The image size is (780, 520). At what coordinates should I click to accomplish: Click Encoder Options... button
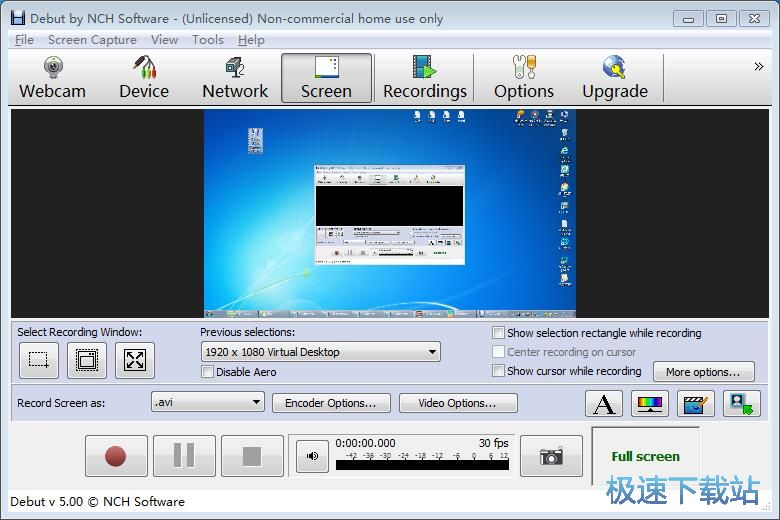coord(331,403)
